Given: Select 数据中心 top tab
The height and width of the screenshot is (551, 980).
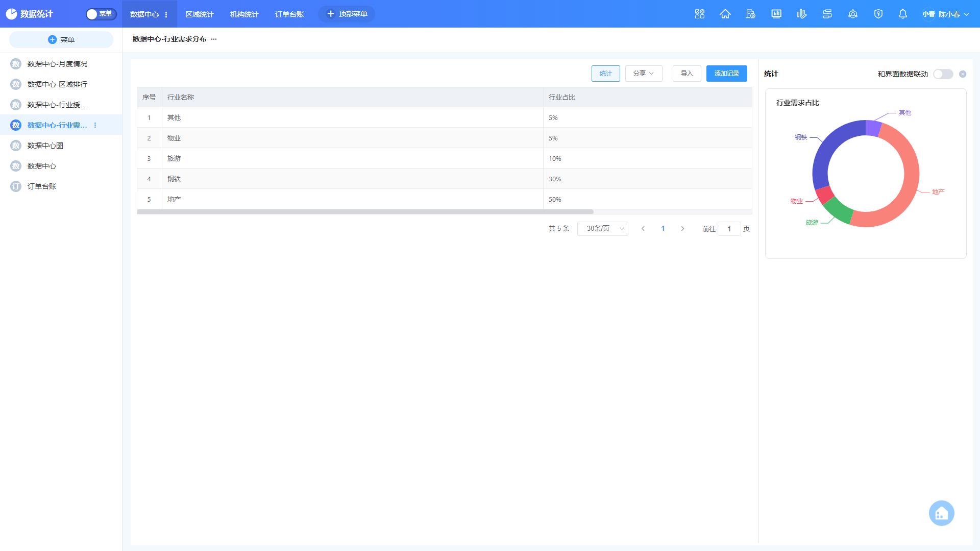Looking at the screenshot, I should click(144, 14).
